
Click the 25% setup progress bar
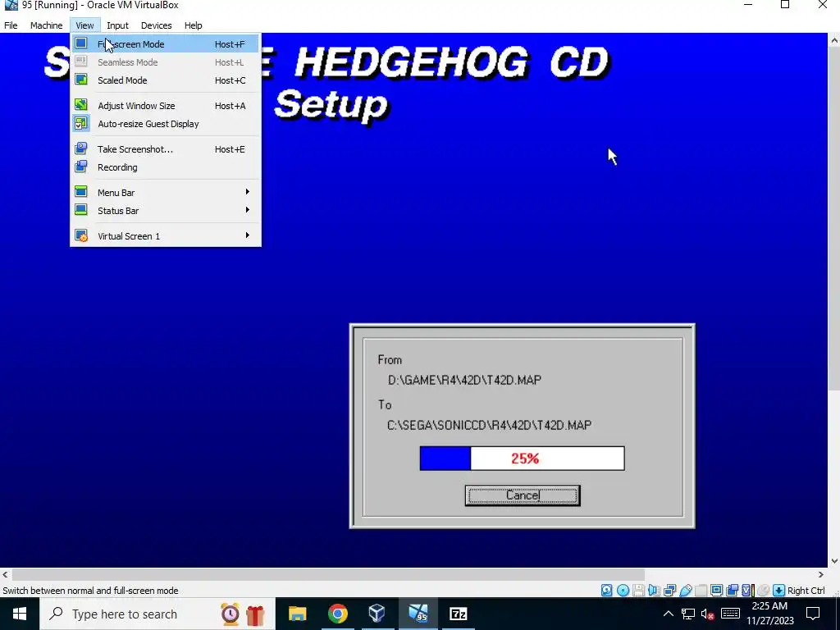[522, 459]
